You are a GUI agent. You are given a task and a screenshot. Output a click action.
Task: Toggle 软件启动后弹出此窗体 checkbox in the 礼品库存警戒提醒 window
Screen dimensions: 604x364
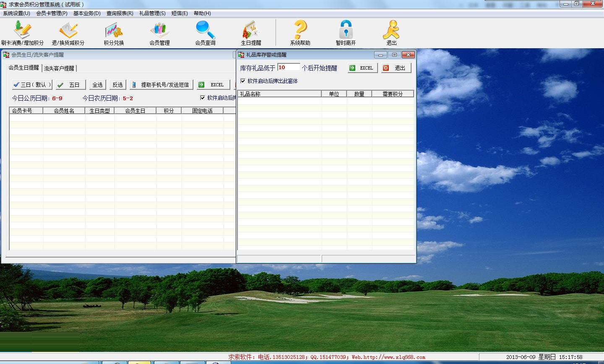point(243,81)
